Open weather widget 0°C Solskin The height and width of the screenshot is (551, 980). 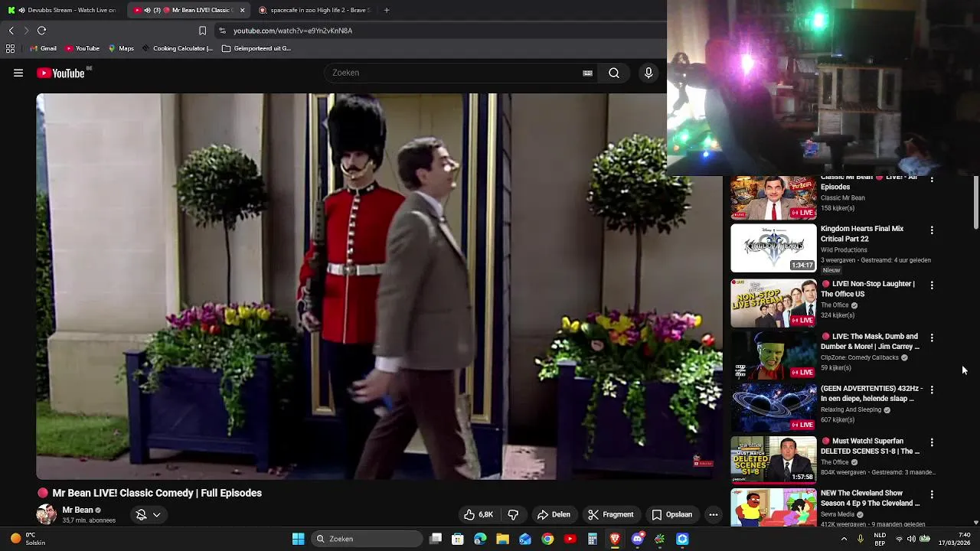[x=27, y=539]
